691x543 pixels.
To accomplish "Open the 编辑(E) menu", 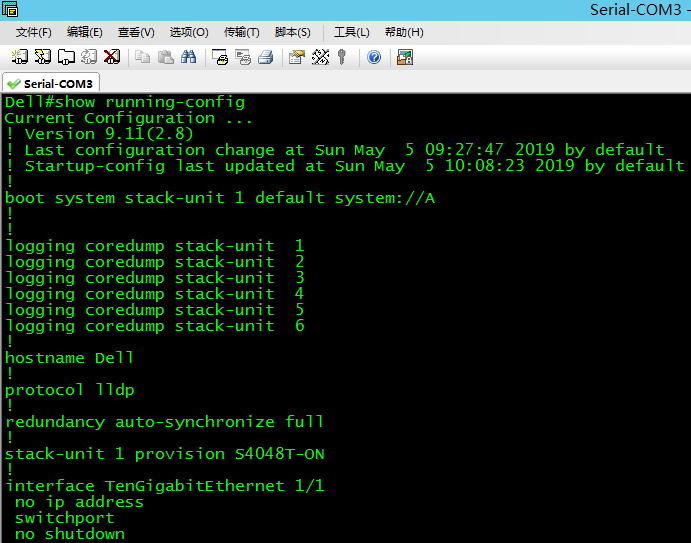I will click(x=85, y=32).
